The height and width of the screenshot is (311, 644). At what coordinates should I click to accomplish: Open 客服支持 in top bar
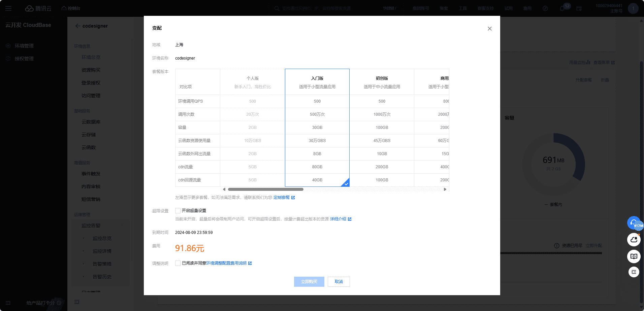click(486, 8)
